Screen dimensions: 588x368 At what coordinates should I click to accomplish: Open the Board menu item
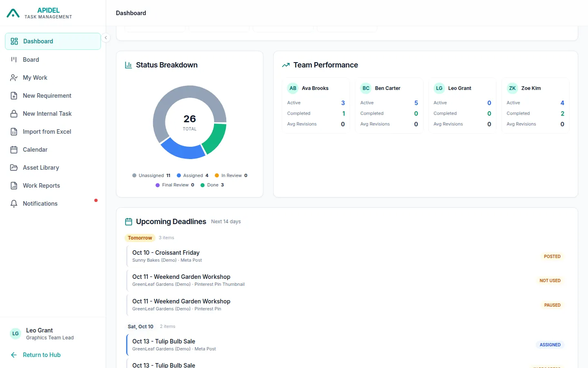(x=53, y=60)
